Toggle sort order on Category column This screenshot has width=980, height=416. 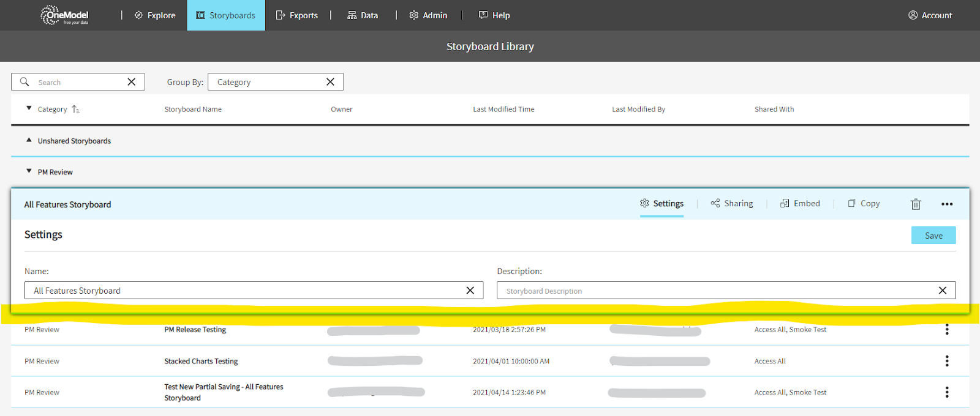75,110
